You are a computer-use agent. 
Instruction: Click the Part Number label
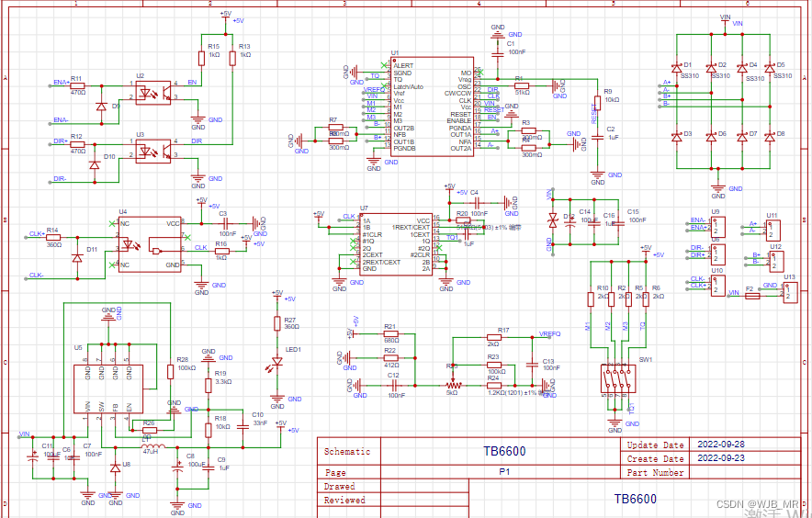click(x=655, y=472)
